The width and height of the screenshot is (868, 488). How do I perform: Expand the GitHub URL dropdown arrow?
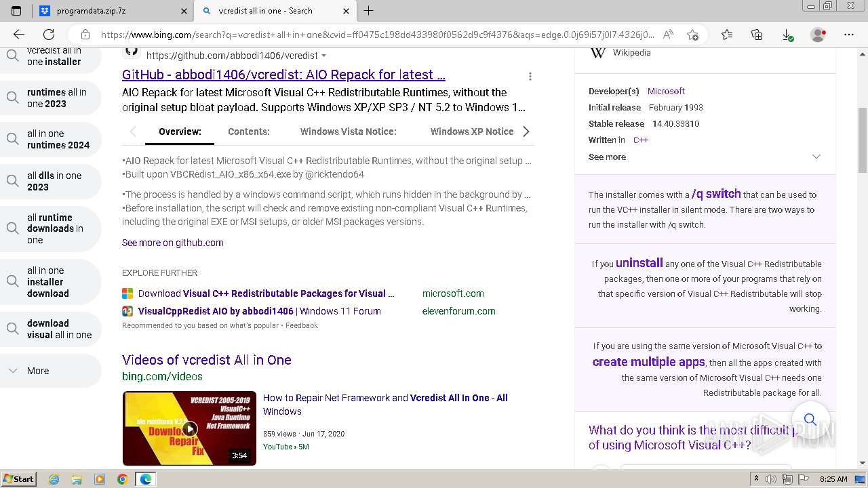coord(323,56)
